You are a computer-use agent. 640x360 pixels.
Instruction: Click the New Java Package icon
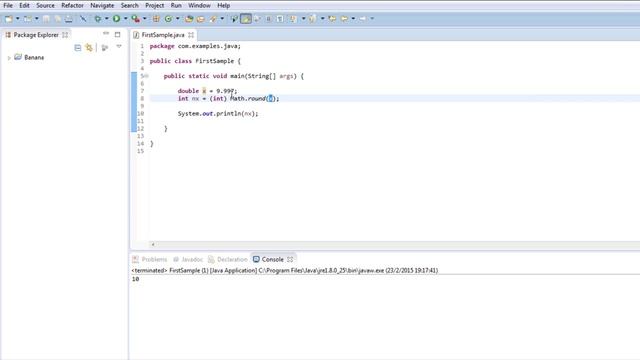point(156,19)
